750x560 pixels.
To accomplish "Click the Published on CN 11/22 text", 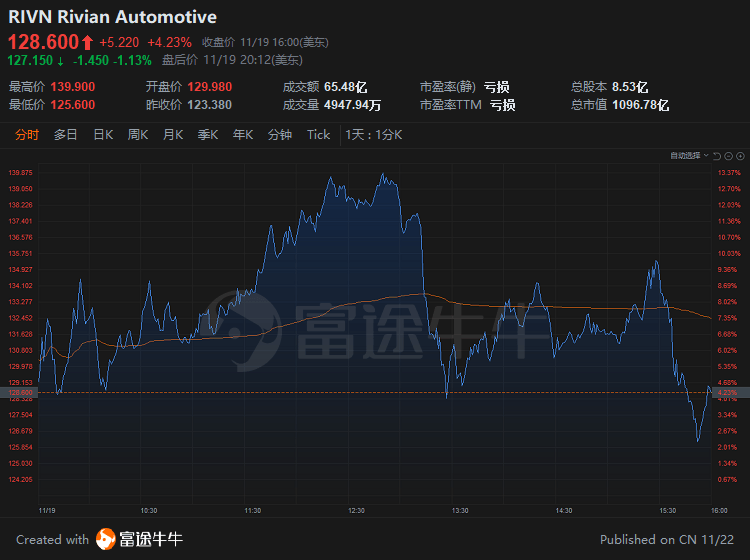I will 667,539.
